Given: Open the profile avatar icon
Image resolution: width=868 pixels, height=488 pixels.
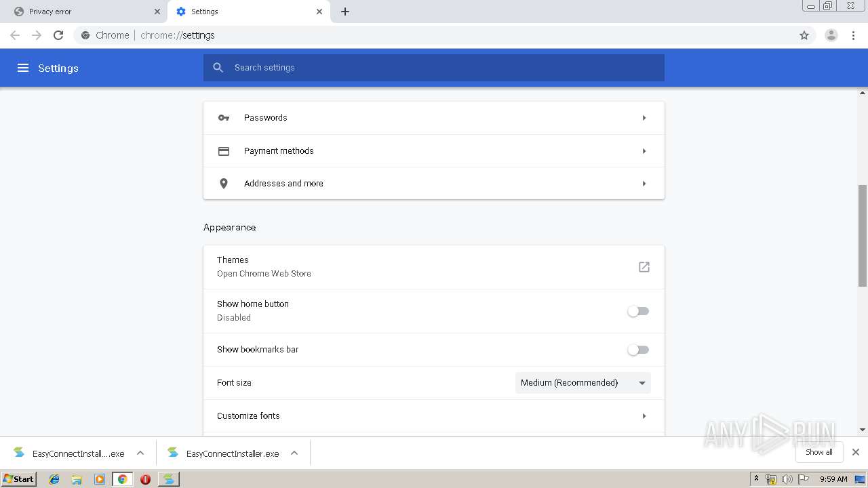Looking at the screenshot, I should [831, 35].
